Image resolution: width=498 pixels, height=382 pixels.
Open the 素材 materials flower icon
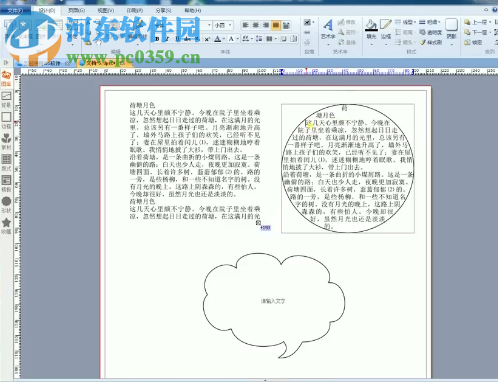coord(6,142)
